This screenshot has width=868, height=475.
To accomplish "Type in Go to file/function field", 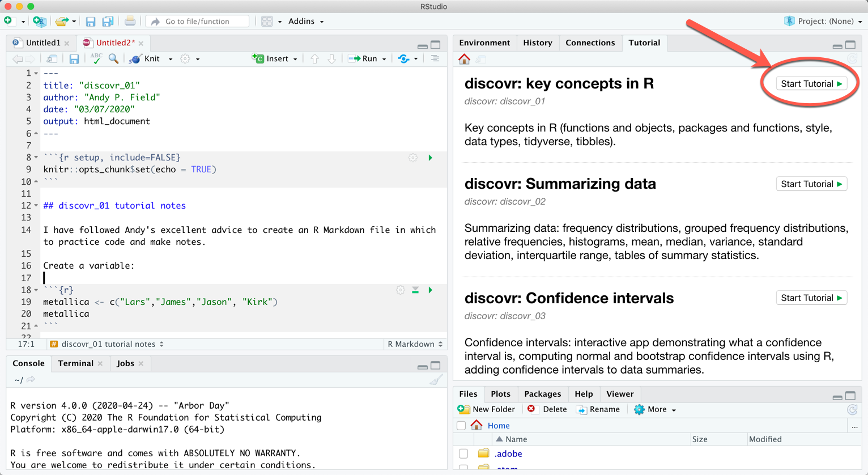I will pos(197,22).
